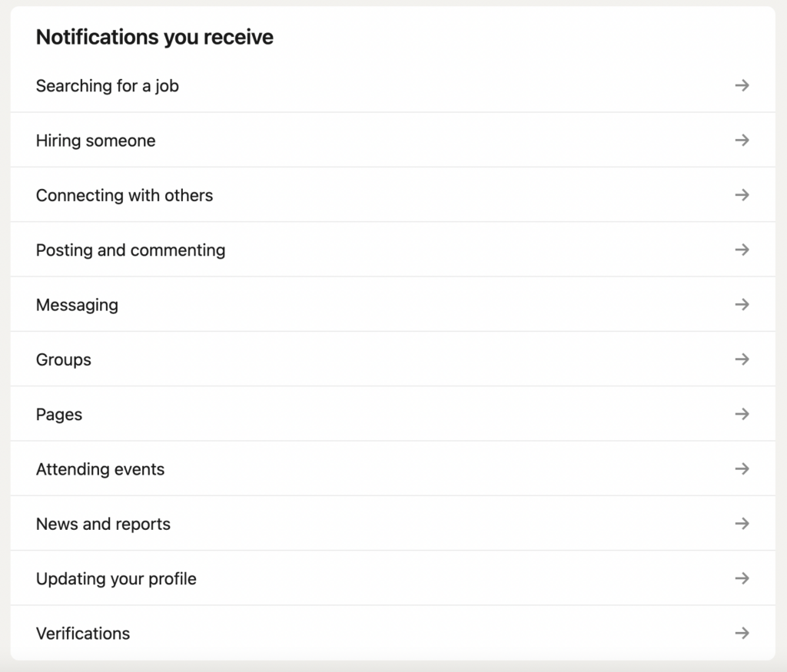
Task: Click the arrow beside Groups
Action: 742,359
